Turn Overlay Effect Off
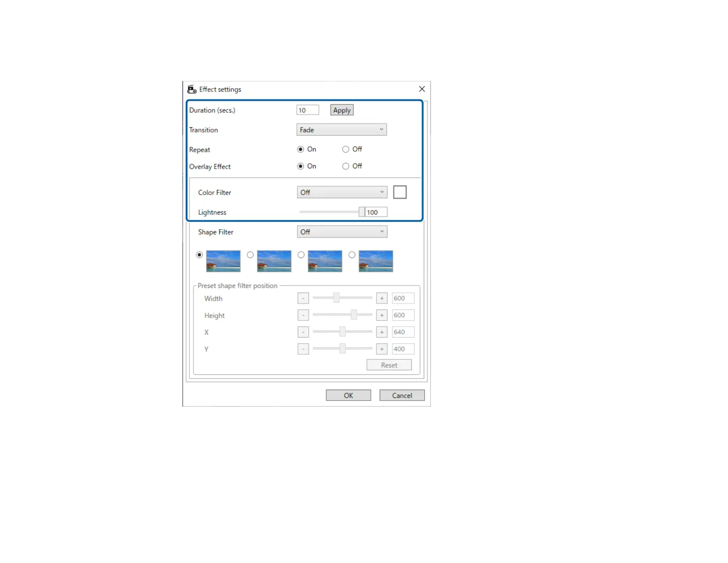 [346, 166]
